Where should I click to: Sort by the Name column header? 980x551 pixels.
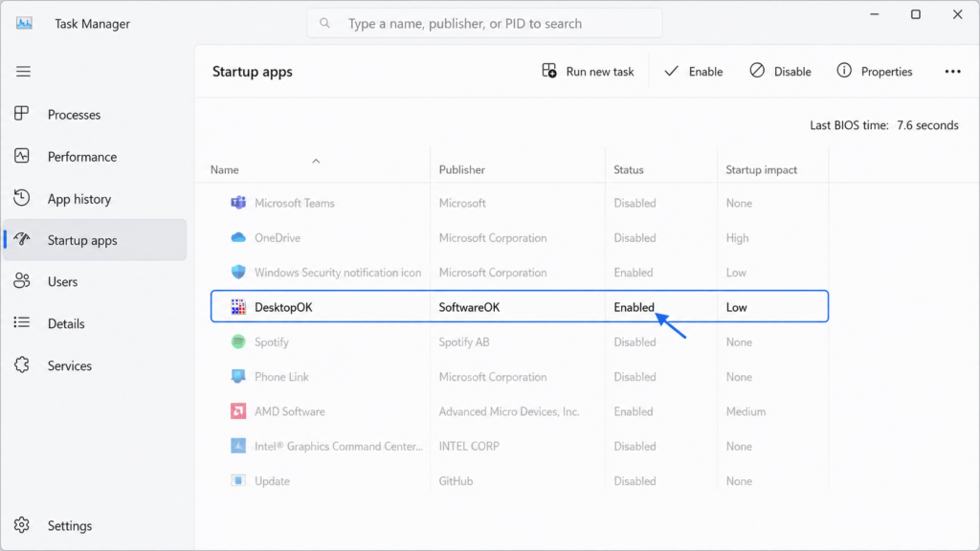point(224,170)
